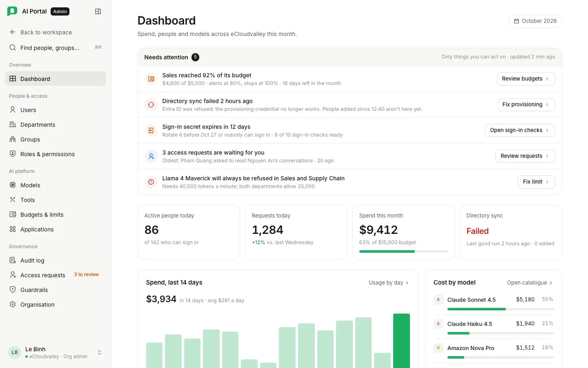This screenshot has height=368, width=588.
Task: Go to Access requests in sidebar
Action: point(56,275)
